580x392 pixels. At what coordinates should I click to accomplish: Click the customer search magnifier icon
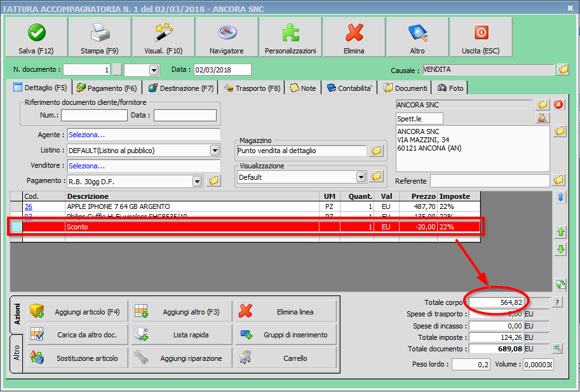tap(543, 118)
